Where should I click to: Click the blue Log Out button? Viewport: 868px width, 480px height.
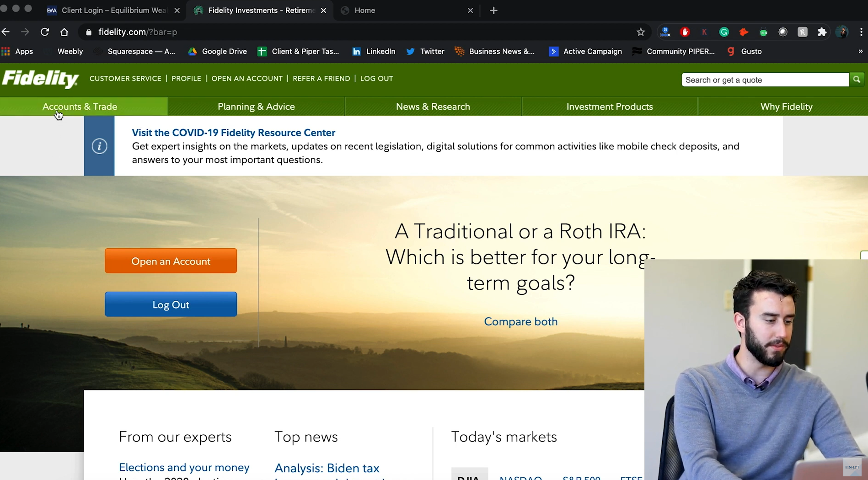tap(171, 304)
